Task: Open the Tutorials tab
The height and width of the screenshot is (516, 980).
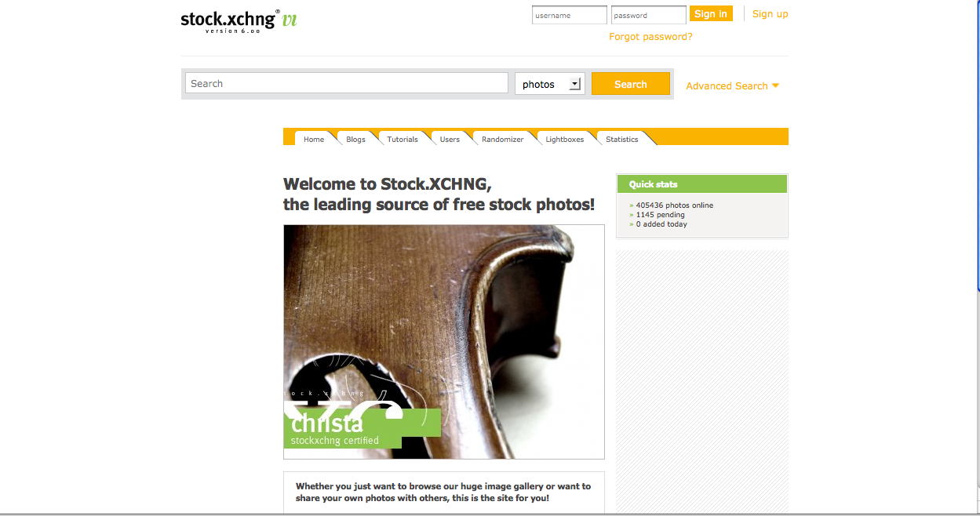Action: [x=403, y=139]
